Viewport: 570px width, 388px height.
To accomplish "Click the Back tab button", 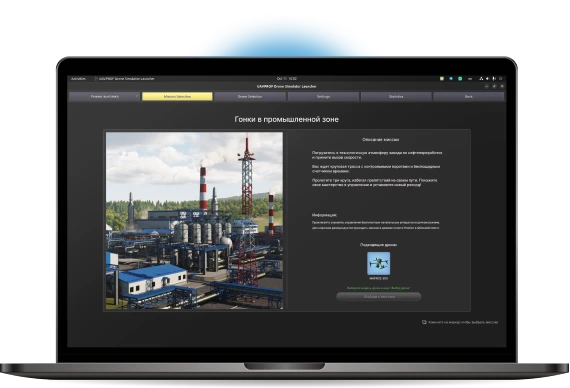I will pyautogui.click(x=469, y=96).
